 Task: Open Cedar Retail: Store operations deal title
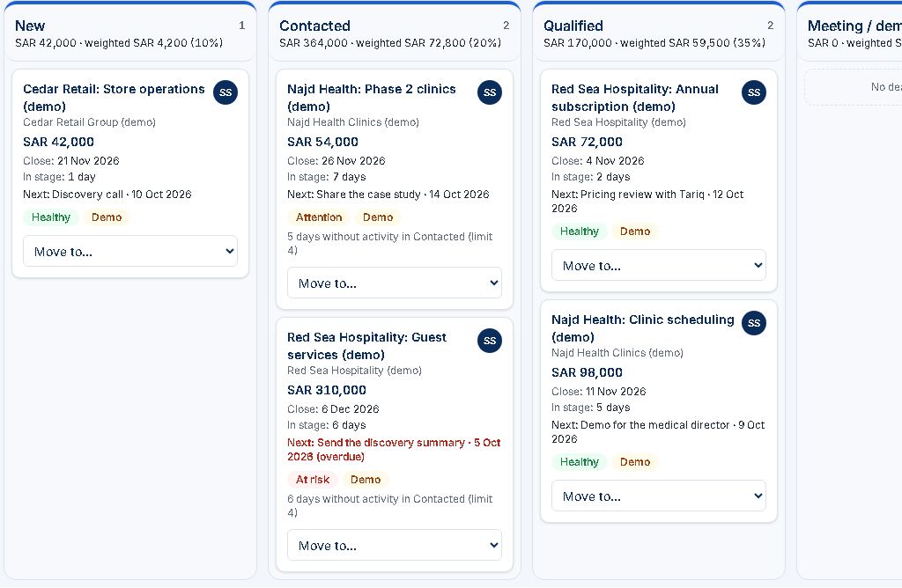point(114,98)
